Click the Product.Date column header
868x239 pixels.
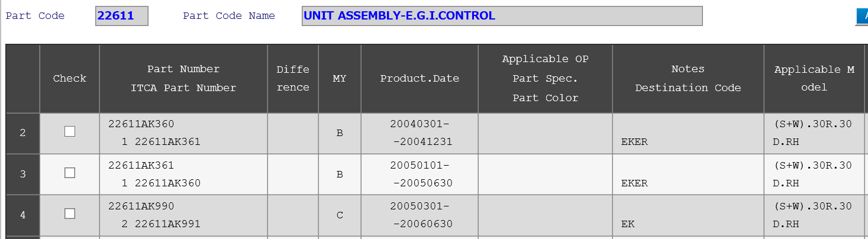(x=420, y=79)
